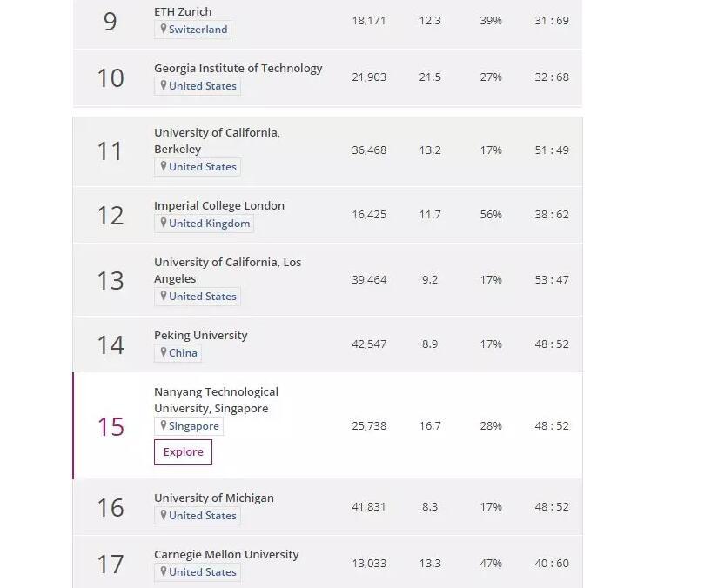Click the United Kingdom country tag
Image resolution: width=711 pixels, height=588 pixels.
point(210,224)
